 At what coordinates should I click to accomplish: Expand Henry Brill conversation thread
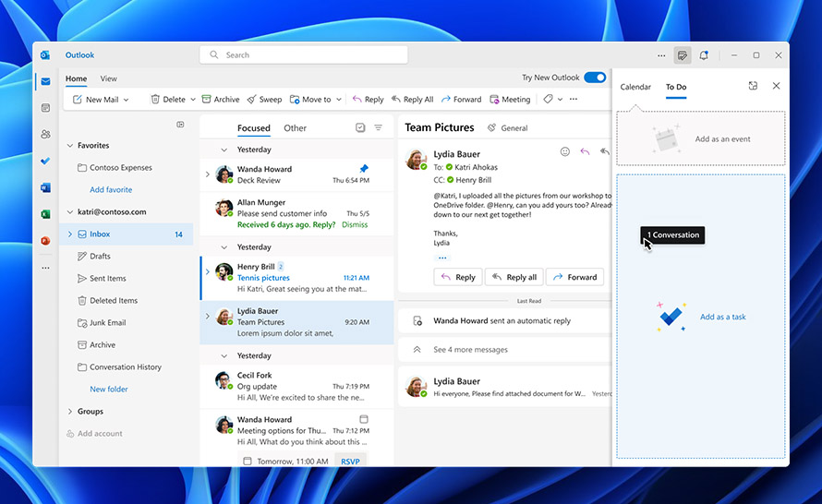[x=208, y=272]
